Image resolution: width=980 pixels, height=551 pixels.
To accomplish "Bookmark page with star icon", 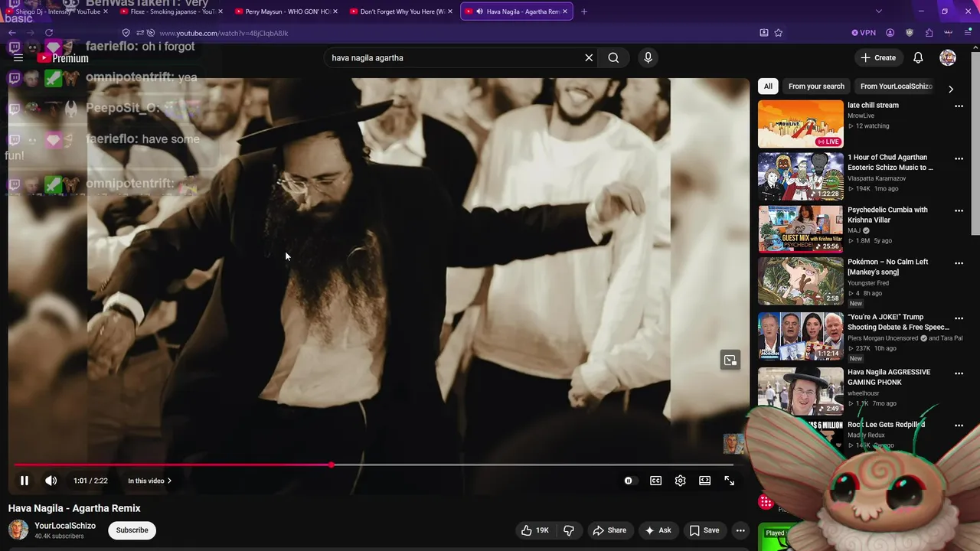I will point(779,33).
